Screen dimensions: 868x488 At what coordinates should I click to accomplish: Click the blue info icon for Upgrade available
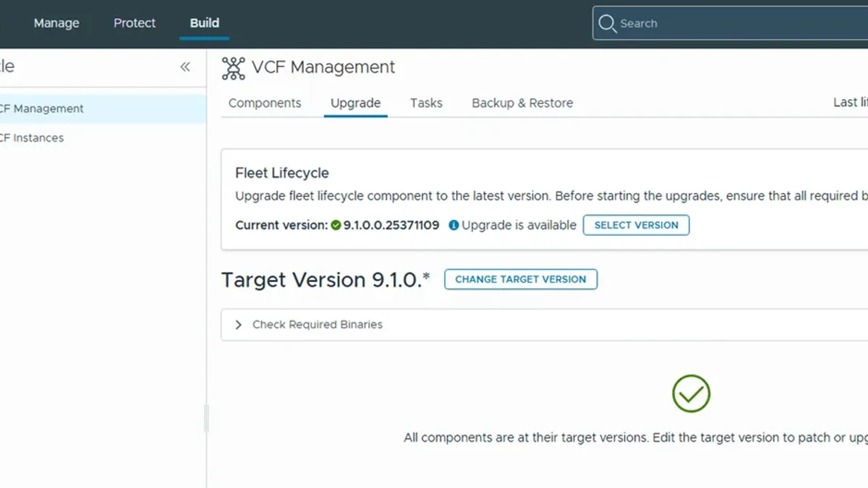454,225
